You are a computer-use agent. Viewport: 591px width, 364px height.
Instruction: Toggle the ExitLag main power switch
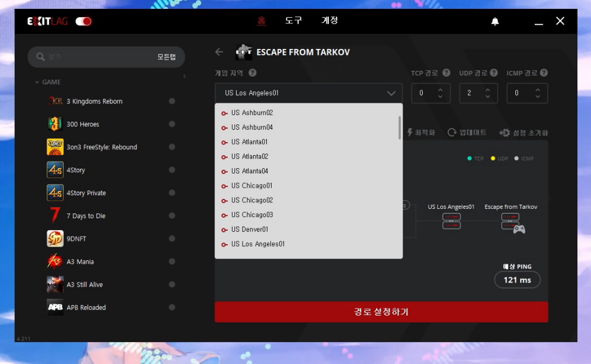click(x=83, y=21)
